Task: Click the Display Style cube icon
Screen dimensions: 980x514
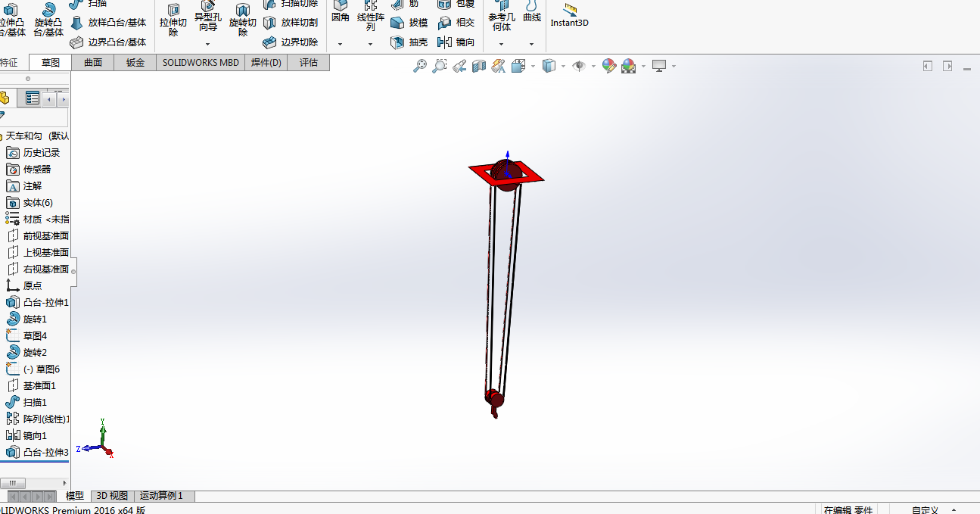Action: [x=549, y=67]
